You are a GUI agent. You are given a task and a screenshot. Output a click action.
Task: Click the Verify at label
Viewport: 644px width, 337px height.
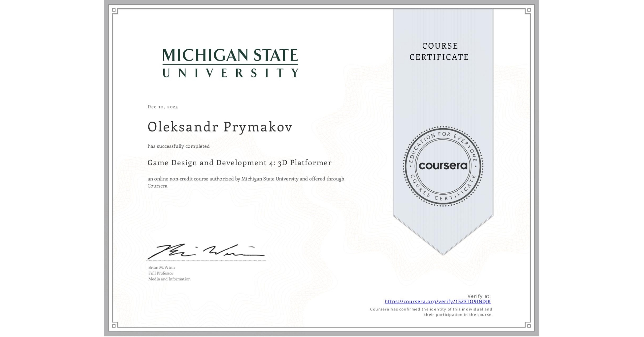pos(480,296)
